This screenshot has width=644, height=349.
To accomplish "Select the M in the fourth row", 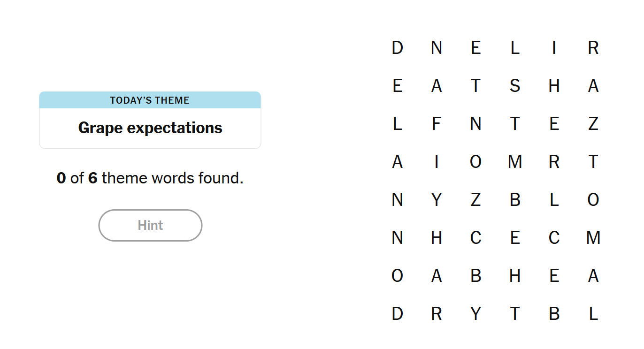I will (x=515, y=161).
